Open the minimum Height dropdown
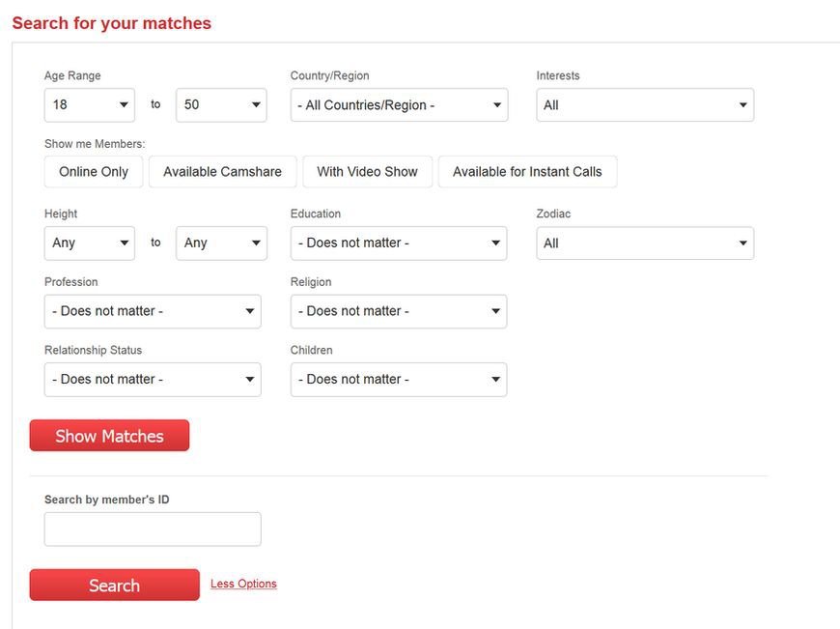Image resolution: width=840 pixels, height=629 pixels. pyautogui.click(x=90, y=243)
